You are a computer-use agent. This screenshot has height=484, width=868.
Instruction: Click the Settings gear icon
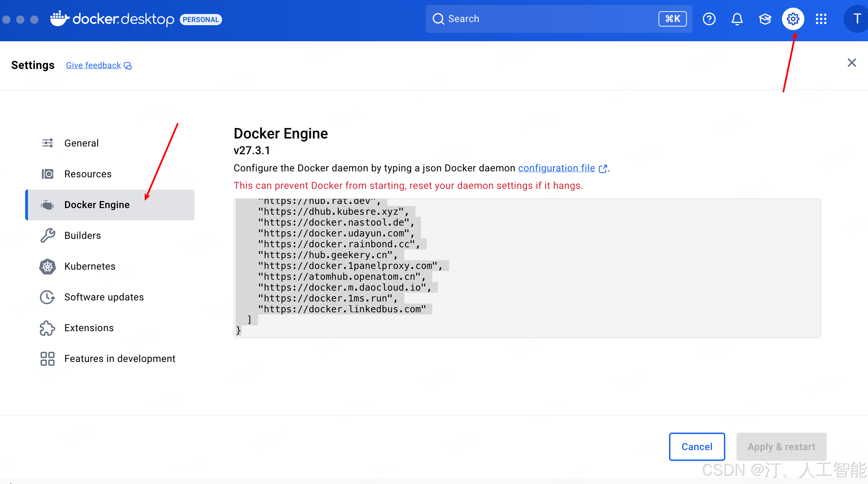click(793, 19)
